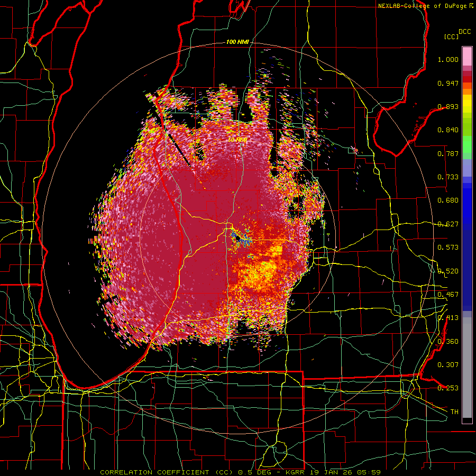Click the 0.360 scale value
Viewport: 476px width, 476px height.
pos(448,342)
